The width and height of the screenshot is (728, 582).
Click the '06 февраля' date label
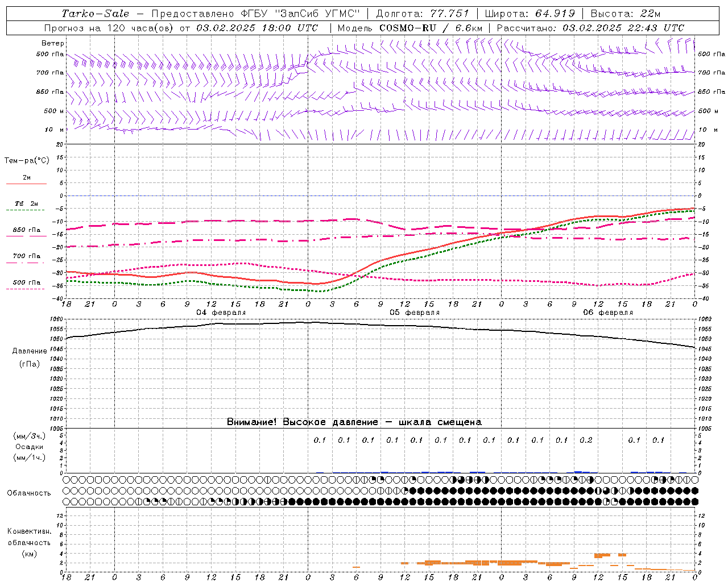point(608,313)
